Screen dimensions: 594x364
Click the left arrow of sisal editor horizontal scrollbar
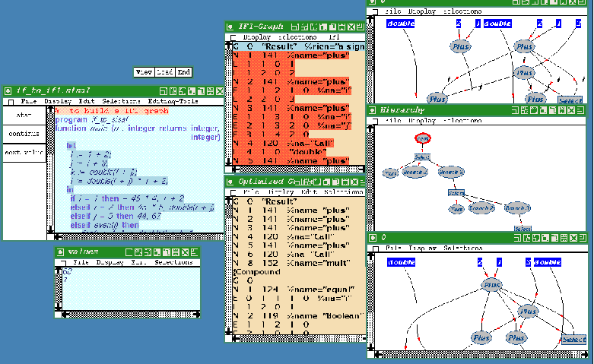click(x=58, y=237)
